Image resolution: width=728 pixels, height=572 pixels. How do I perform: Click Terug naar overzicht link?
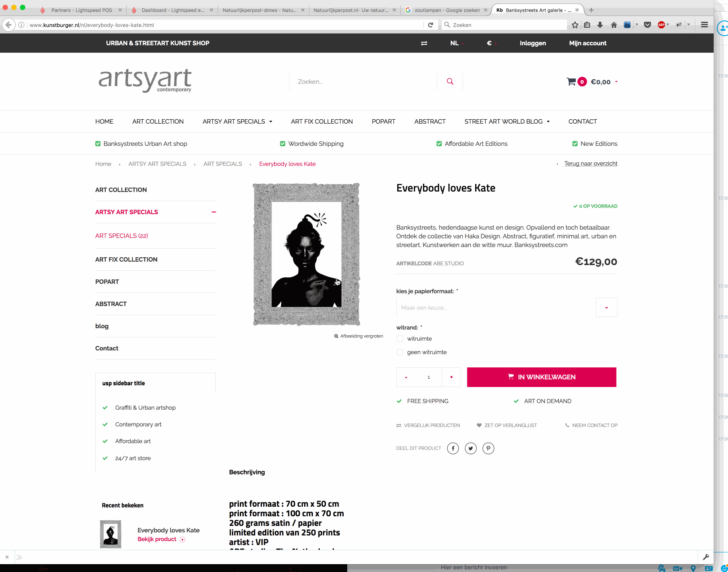pyautogui.click(x=591, y=164)
